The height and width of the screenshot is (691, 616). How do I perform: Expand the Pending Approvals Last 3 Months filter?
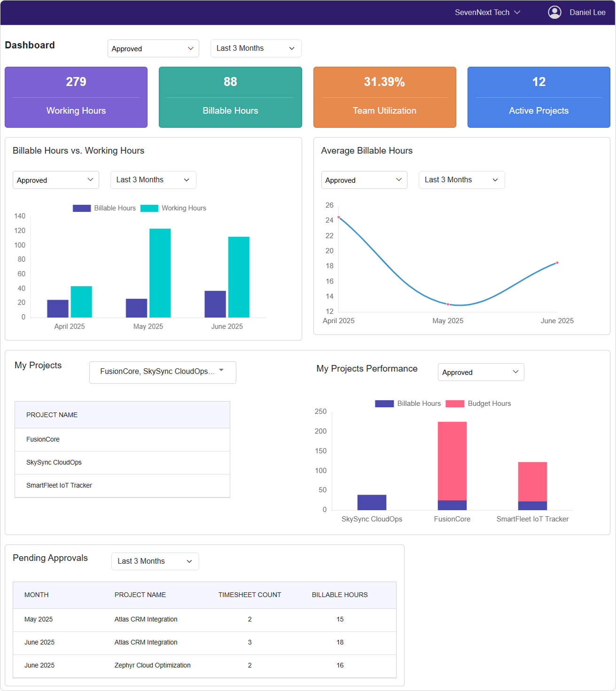[155, 561]
